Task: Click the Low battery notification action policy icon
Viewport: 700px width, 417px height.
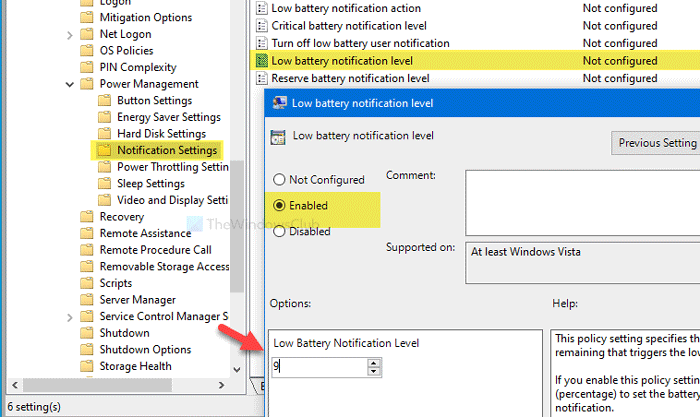Action: pos(262,8)
